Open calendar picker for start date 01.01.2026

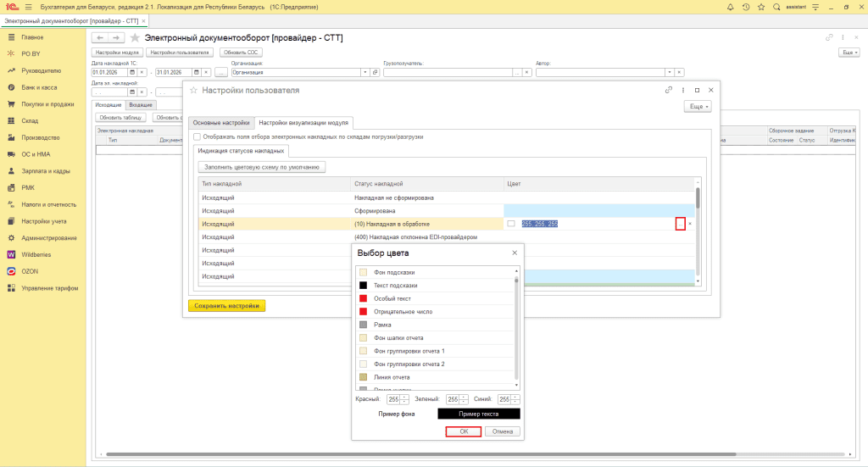[133, 72]
